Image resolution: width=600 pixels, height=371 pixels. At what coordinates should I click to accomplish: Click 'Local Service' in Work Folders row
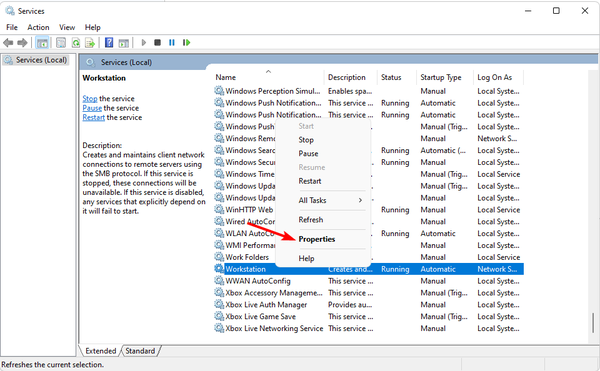[499, 257]
